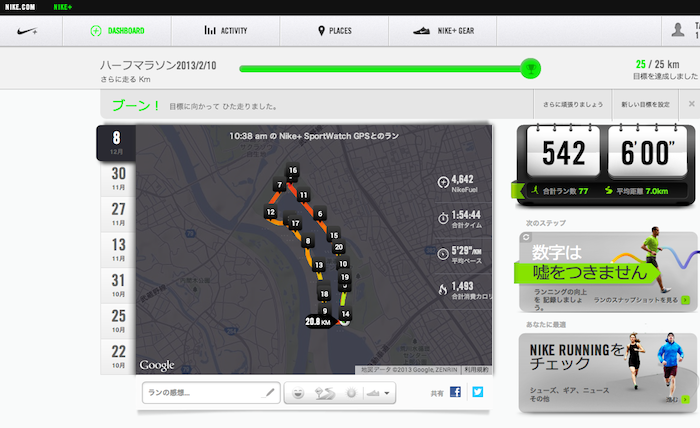Click kilometer marker 16 on map
The image size is (700, 428).
(293, 170)
